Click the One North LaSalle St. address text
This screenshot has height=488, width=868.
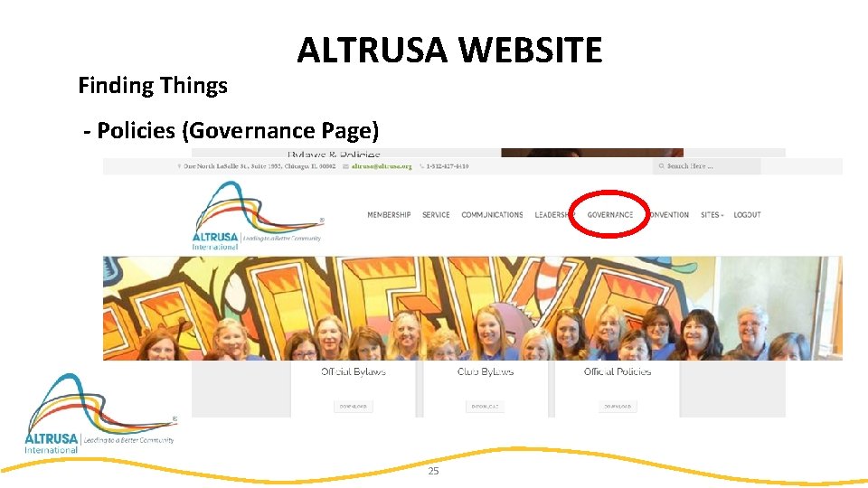point(259,166)
